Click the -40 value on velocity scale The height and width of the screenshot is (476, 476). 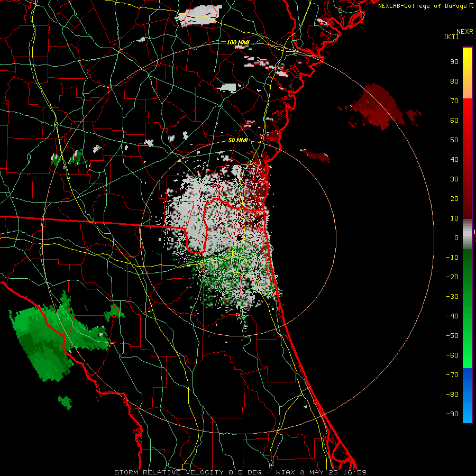(x=452, y=316)
